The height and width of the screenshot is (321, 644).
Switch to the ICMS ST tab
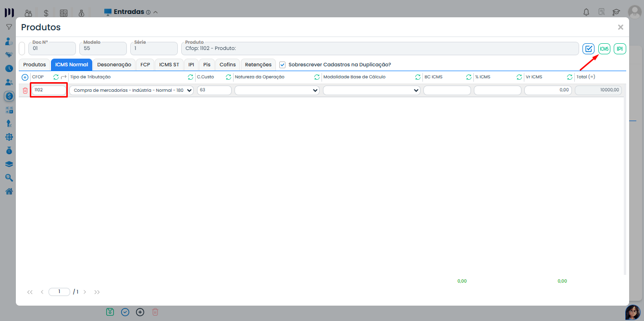coord(169,64)
